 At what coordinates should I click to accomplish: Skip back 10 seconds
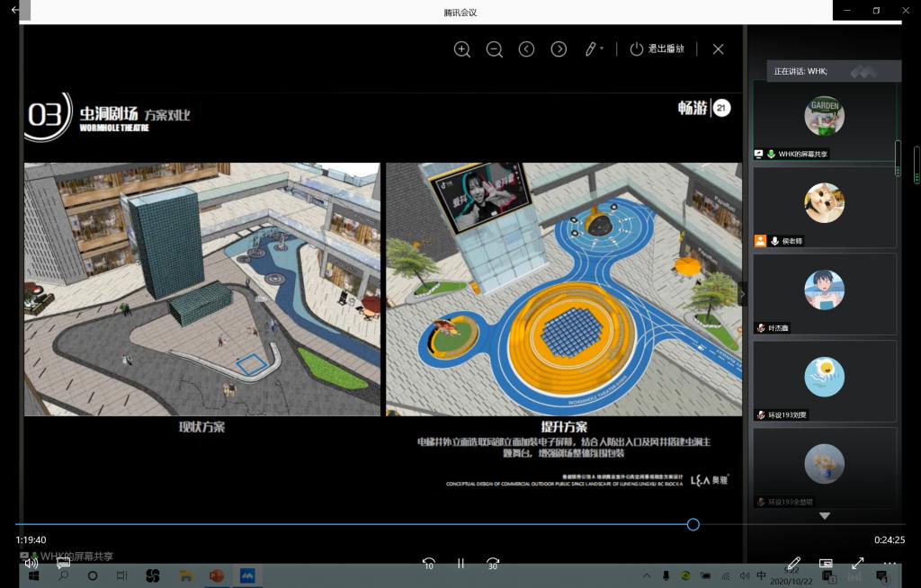click(428, 564)
